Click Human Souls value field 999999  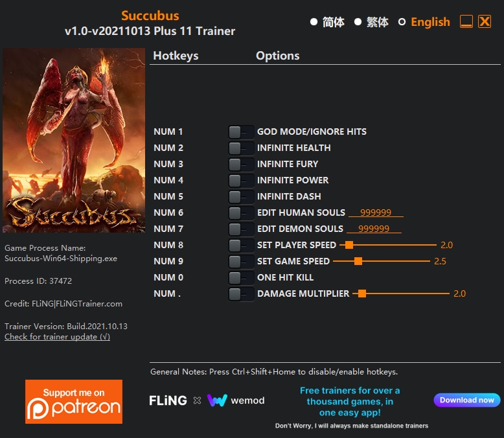pyautogui.click(x=376, y=213)
